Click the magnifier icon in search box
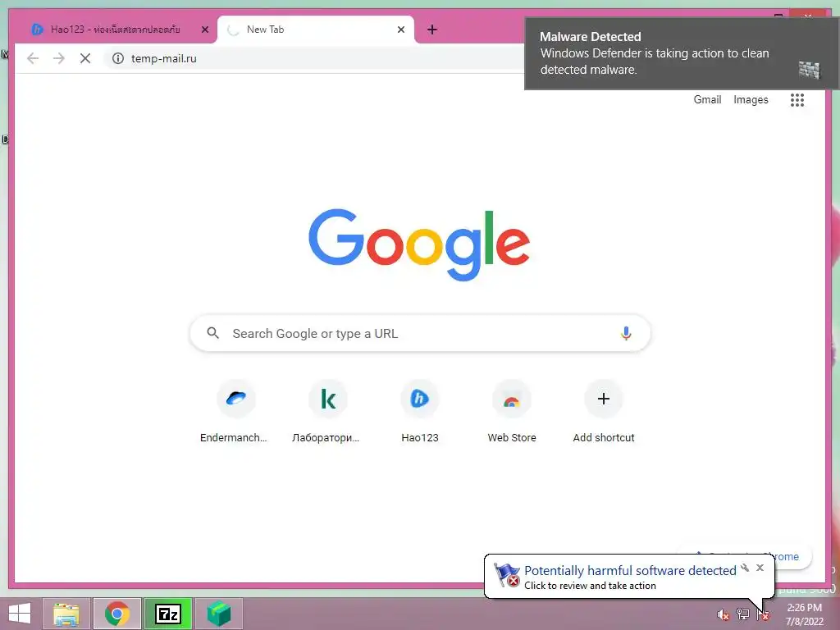 click(x=212, y=333)
